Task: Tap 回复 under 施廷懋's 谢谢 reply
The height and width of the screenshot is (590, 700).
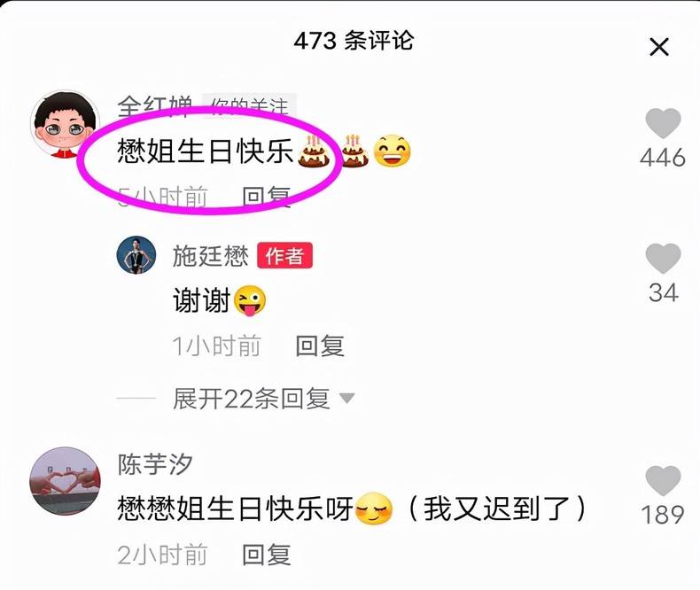Action: [x=320, y=345]
